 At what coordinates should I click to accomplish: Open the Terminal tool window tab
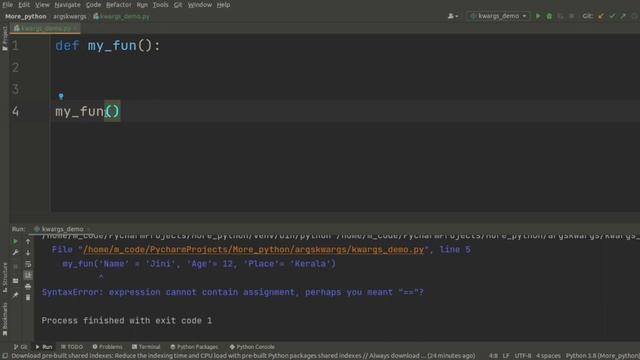click(146, 347)
